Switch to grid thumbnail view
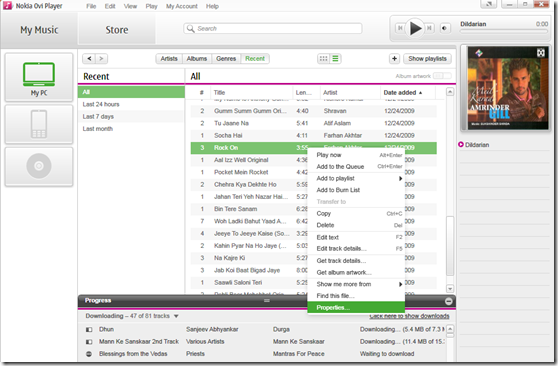This screenshot has height=366, width=558. (323, 58)
